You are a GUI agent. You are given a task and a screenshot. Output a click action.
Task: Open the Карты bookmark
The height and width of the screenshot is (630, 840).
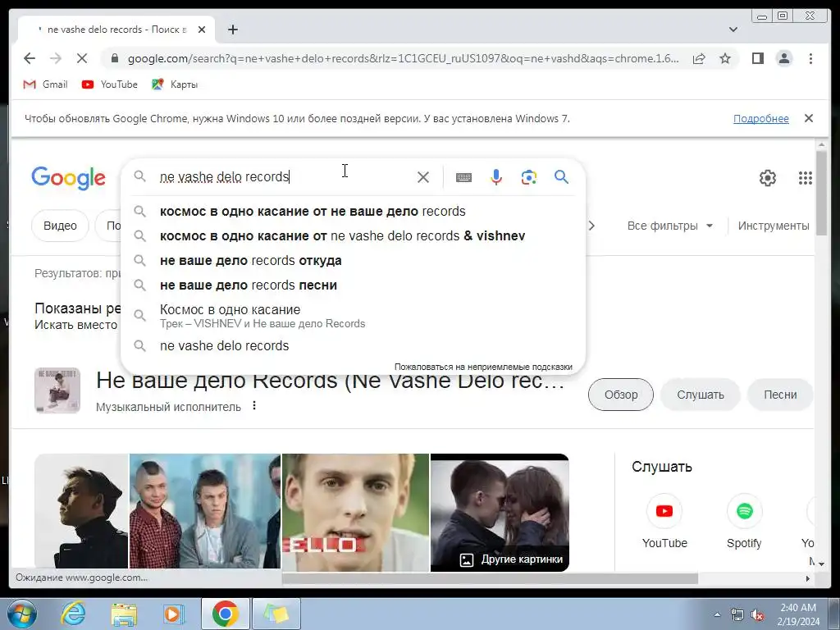coord(175,84)
